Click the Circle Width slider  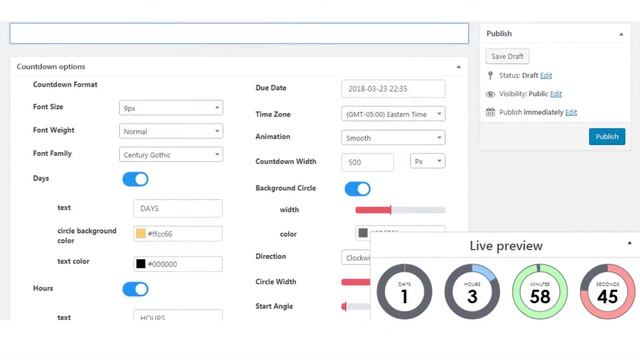(356, 282)
